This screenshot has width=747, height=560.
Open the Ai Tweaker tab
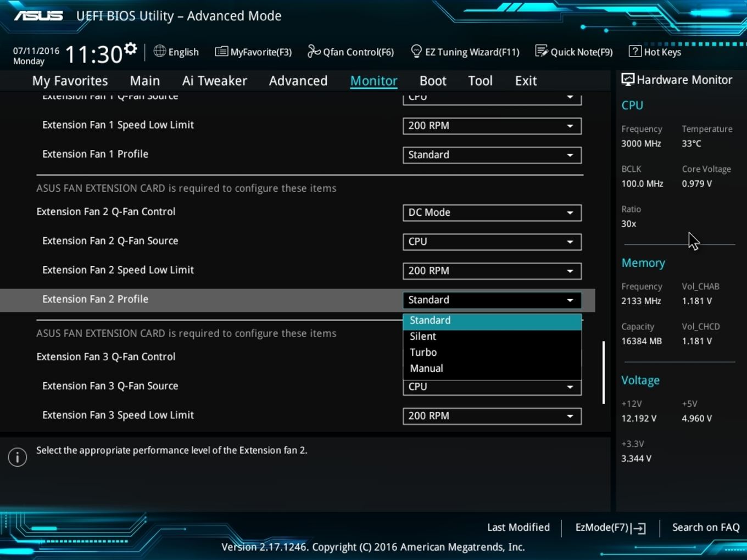215,81
